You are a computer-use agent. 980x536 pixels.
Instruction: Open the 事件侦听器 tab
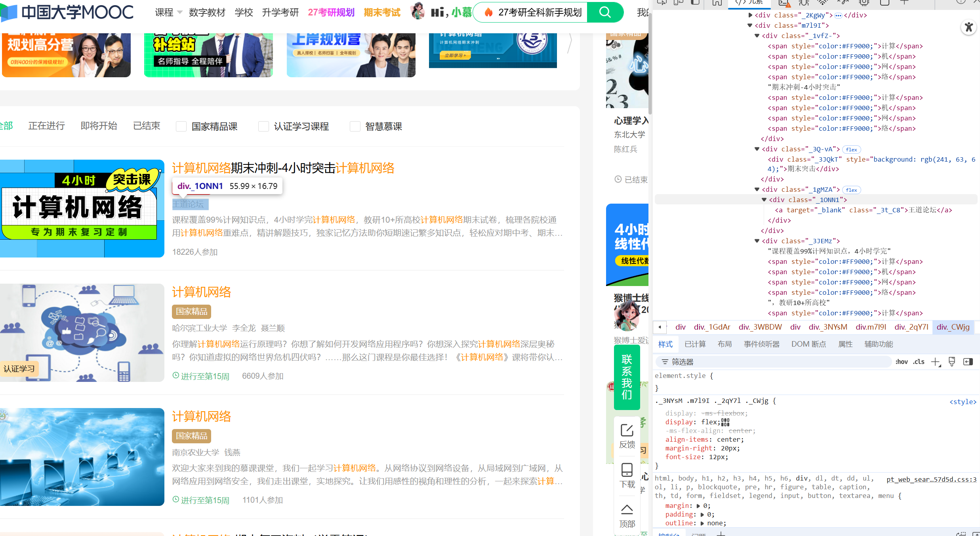click(x=761, y=344)
